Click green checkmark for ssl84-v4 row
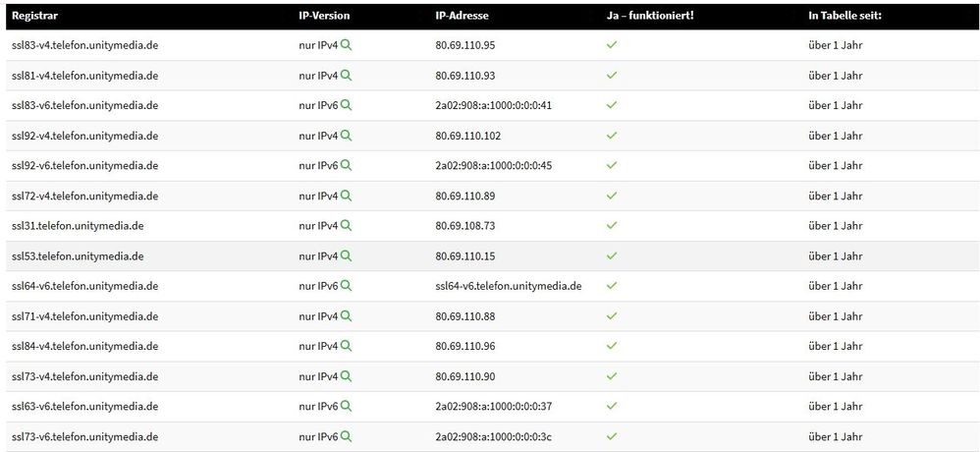 pyautogui.click(x=612, y=346)
